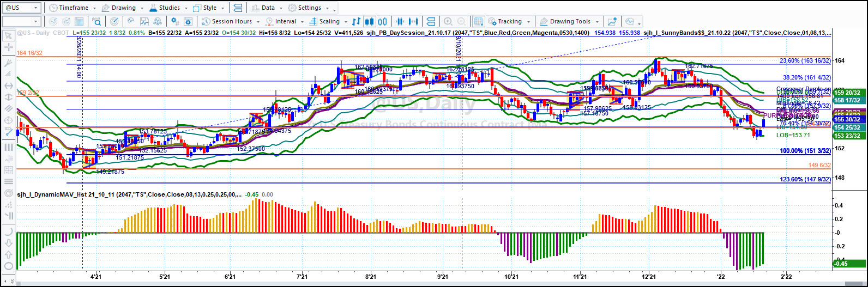Expand the Style dropdown arrow
Image resolution: width=868 pixels, height=287 pixels.
point(222,9)
